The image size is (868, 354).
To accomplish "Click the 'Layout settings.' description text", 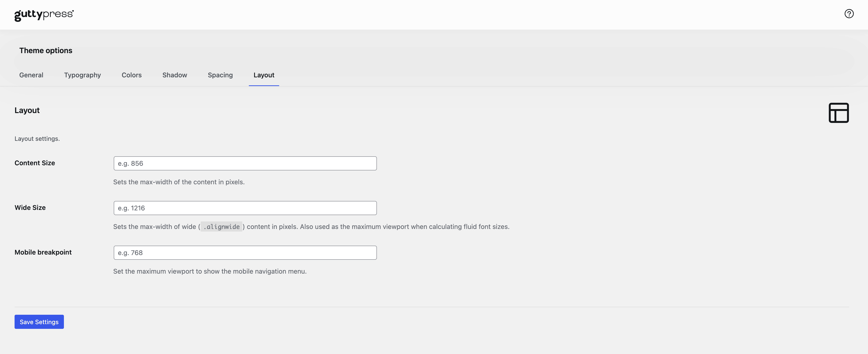I will tap(37, 138).
